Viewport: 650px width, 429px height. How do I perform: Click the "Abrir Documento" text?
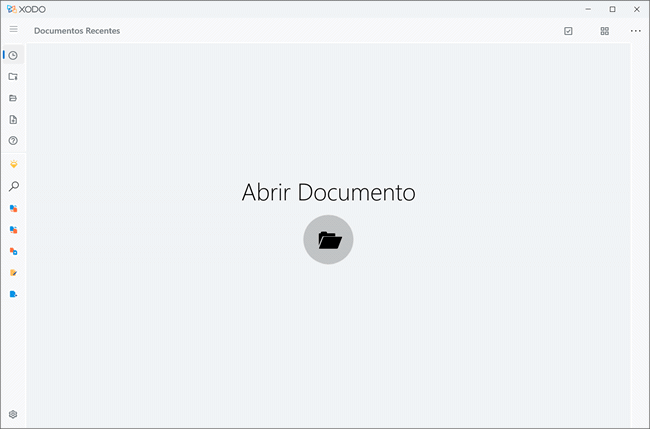[x=328, y=192]
